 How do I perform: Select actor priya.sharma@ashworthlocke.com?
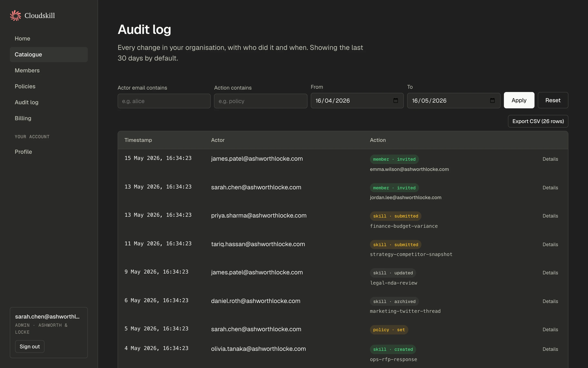(x=259, y=216)
